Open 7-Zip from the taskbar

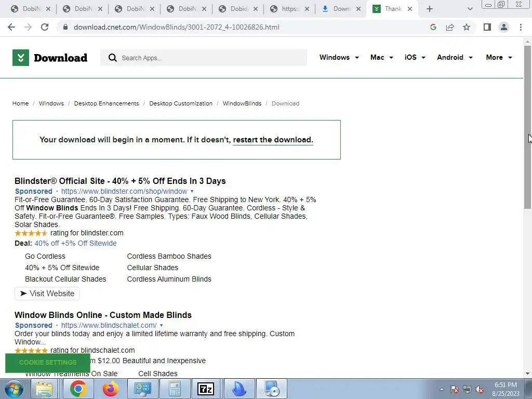[206, 389]
